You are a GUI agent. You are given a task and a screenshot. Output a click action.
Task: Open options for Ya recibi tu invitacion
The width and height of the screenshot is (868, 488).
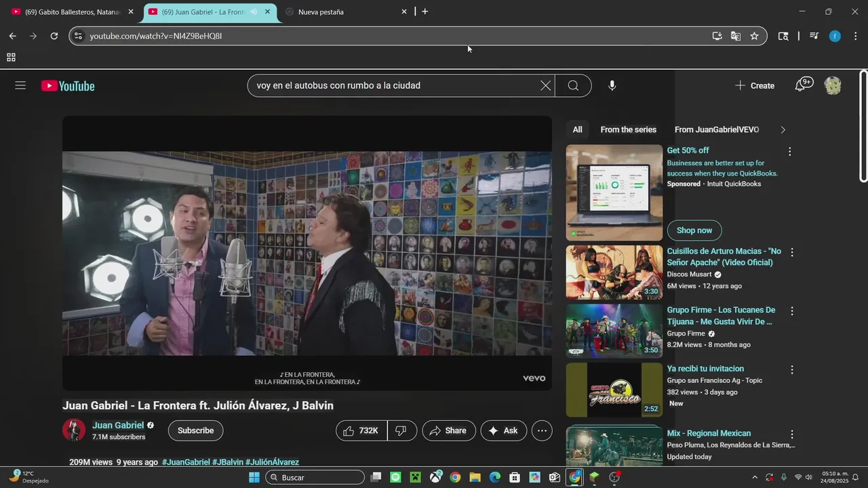click(791, 370)
